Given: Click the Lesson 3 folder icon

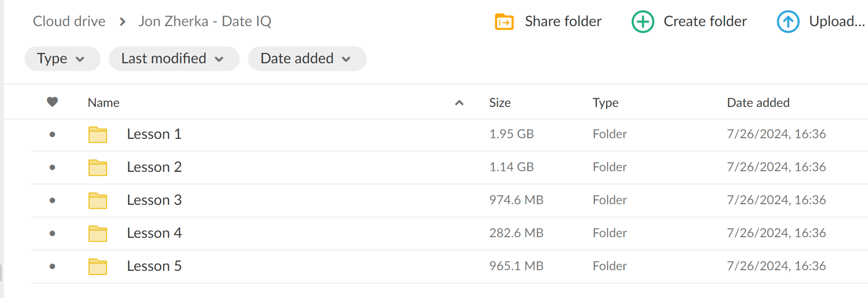Looking at the screenshot, I should click(97, 201).
